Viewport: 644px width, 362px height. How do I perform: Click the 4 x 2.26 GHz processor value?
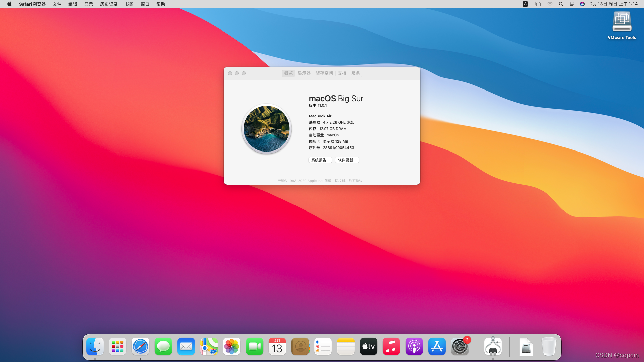pyautogui.click(x=339, y=122)
